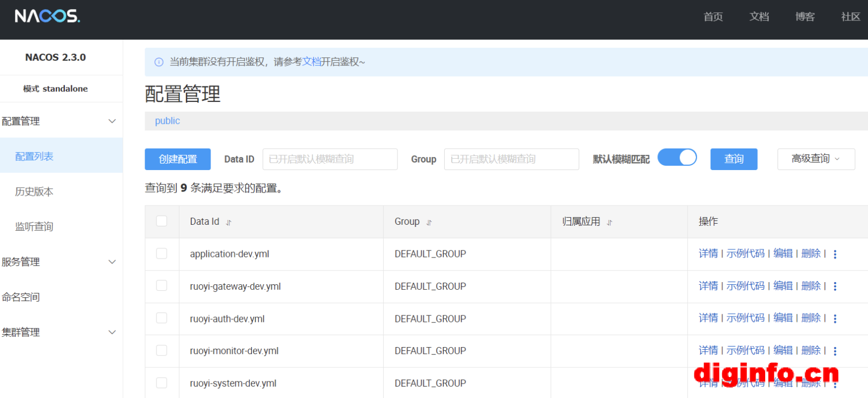Screen dimensions: 868x398
Task: Open more actions for application-dev.yml
Action: 835,254
